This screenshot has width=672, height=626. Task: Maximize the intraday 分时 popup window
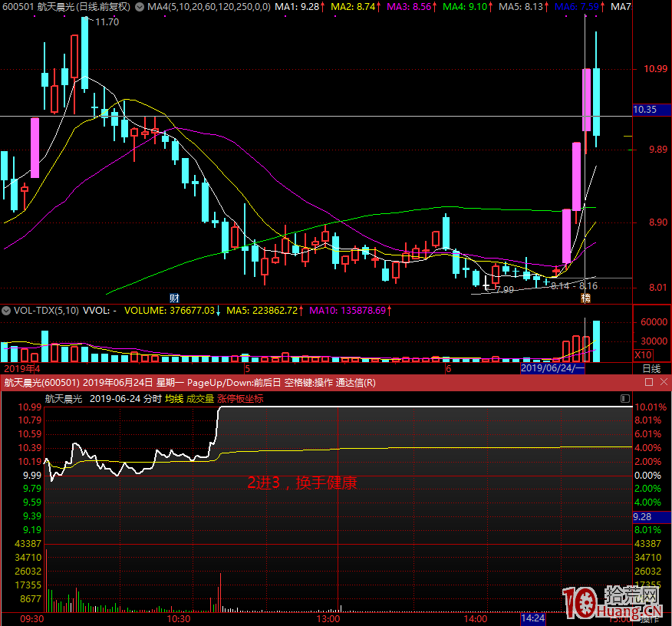pyautogui.click(x=649, y=382)
